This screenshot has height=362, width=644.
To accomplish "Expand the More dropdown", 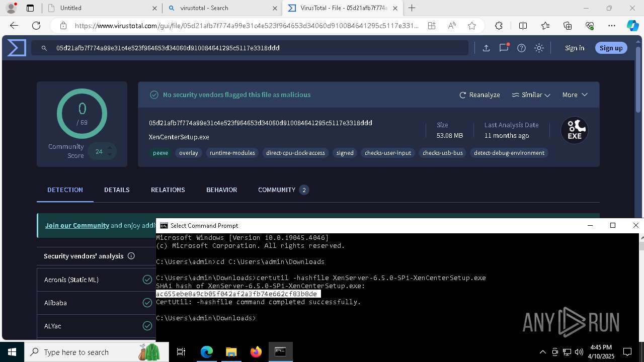I will click(x=575, y=95).
